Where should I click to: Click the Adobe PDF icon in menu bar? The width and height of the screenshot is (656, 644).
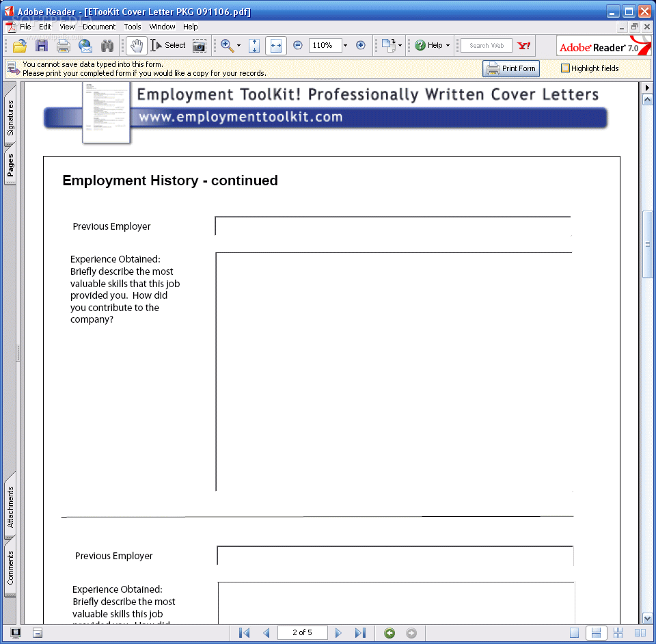click(11, 27)
